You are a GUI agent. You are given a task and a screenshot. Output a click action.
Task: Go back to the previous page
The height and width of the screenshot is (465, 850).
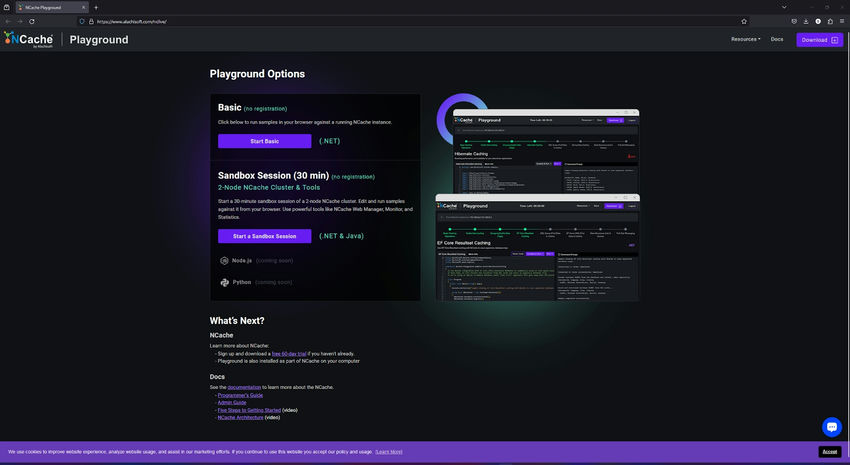(x=8, y=21)
